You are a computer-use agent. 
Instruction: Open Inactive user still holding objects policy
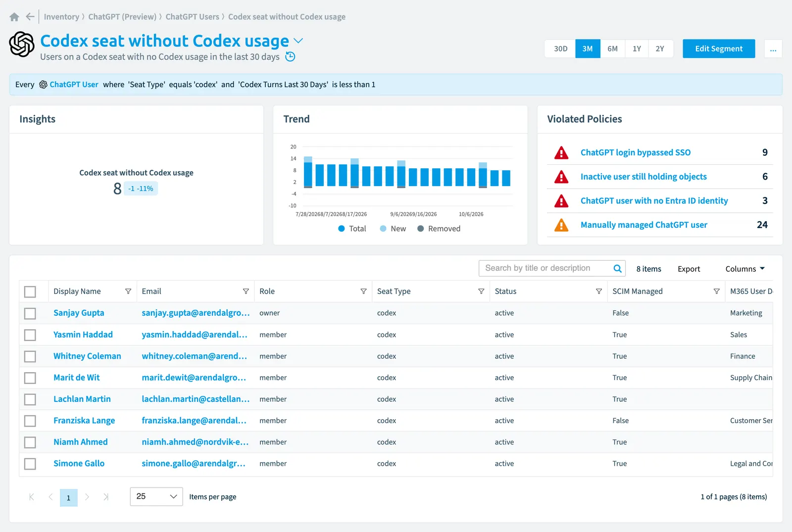click(x=643, y=177)
